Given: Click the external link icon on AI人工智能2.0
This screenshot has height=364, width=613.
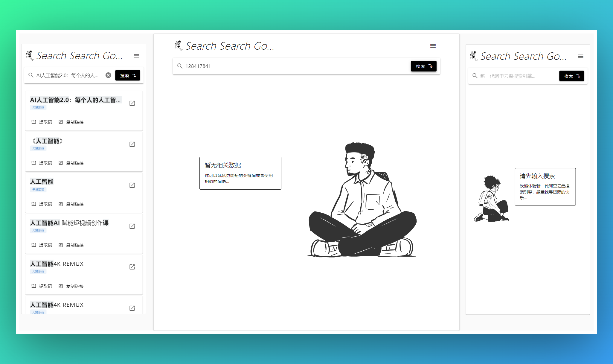Looking at the screenshot, I should click(132, 103).
